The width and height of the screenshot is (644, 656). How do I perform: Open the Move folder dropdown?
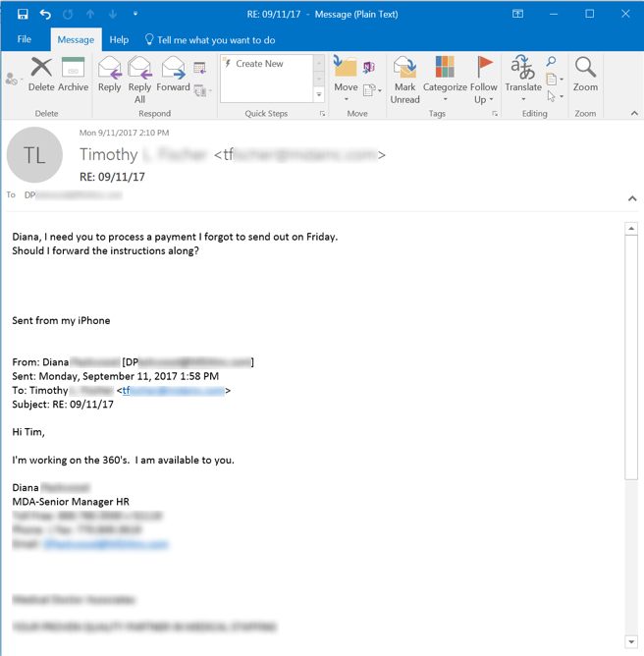(346, 79)
